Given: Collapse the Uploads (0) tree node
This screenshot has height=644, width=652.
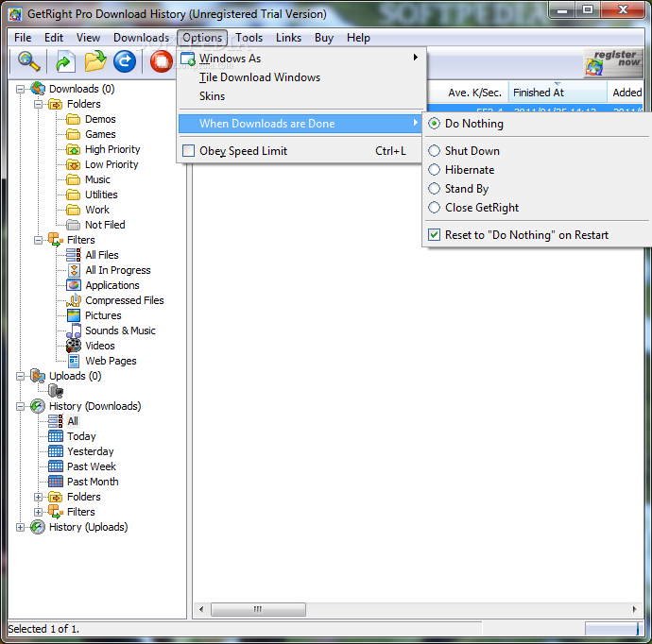Looking at the screenshot, I should click(x=20, y=376).
